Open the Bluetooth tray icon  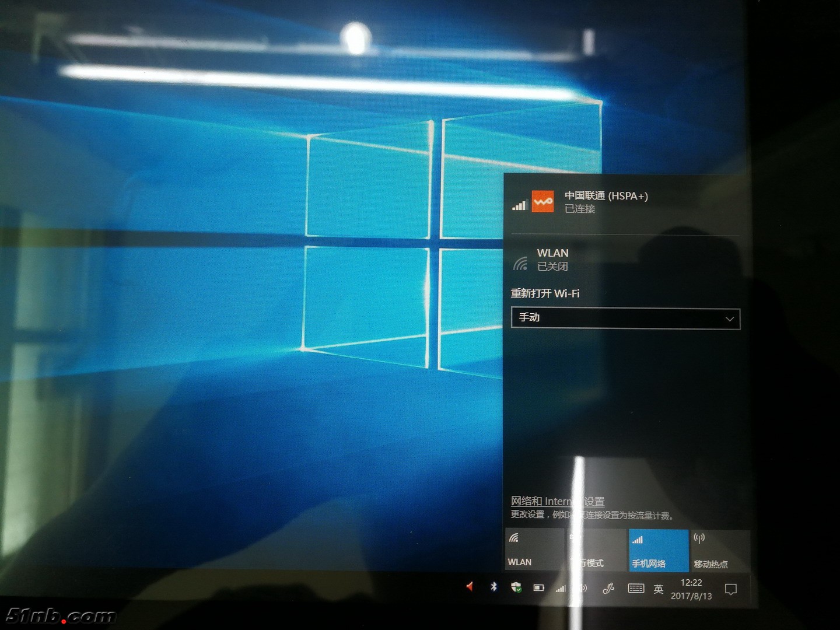[x=494, y=587]
